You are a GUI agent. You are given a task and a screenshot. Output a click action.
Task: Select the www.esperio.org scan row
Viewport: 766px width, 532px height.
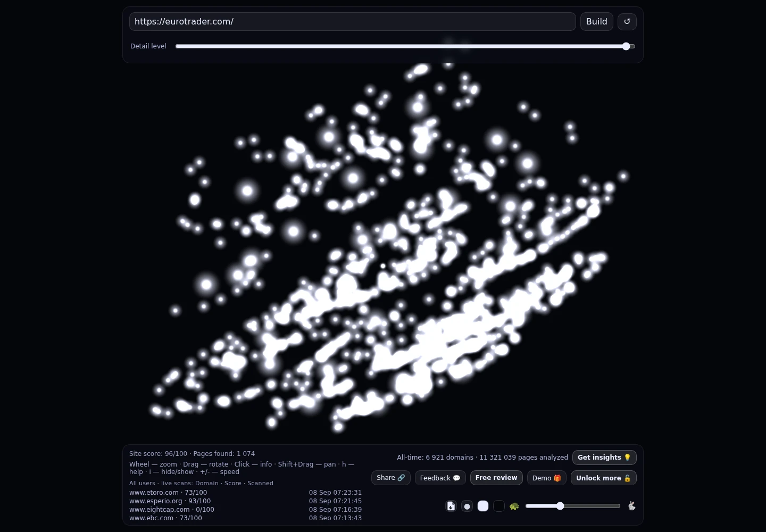pos(245,501)
